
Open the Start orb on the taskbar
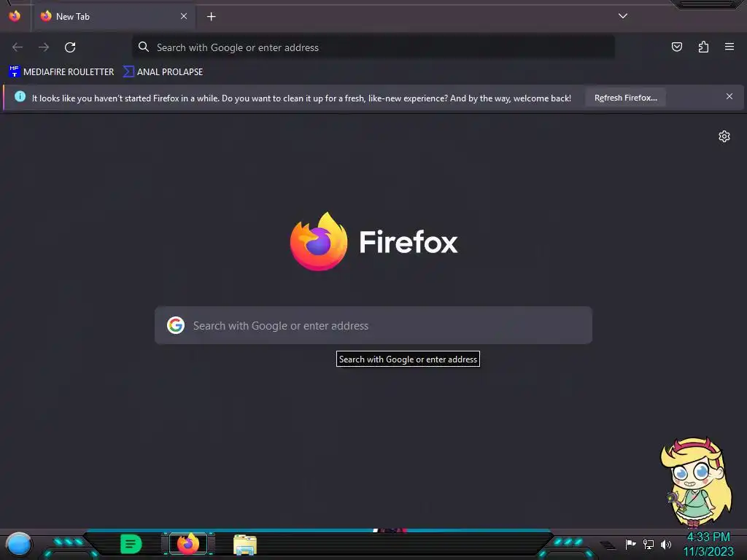pos(19,545)
